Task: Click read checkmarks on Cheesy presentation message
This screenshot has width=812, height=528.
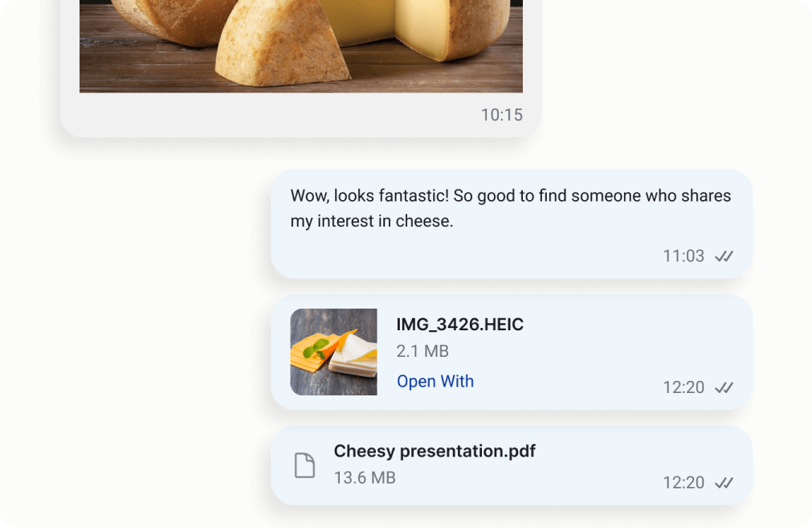Action: click(x=724, y=483)
